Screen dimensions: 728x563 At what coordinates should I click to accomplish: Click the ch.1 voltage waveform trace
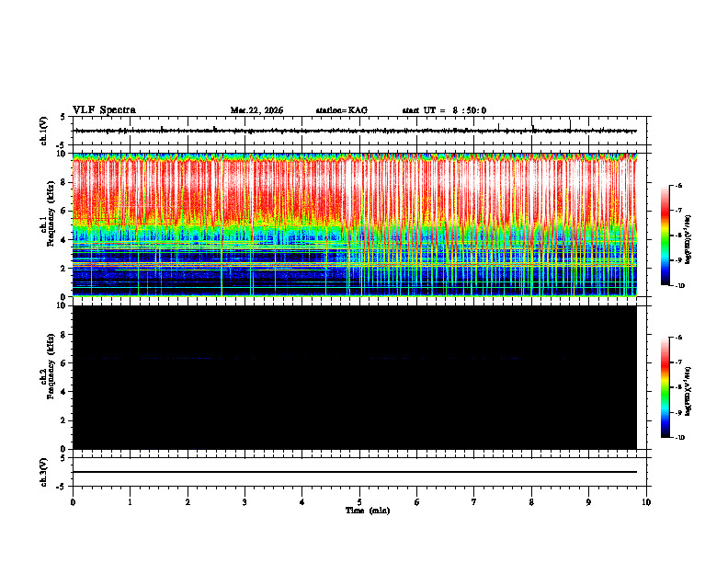click(x=355, y=131)
